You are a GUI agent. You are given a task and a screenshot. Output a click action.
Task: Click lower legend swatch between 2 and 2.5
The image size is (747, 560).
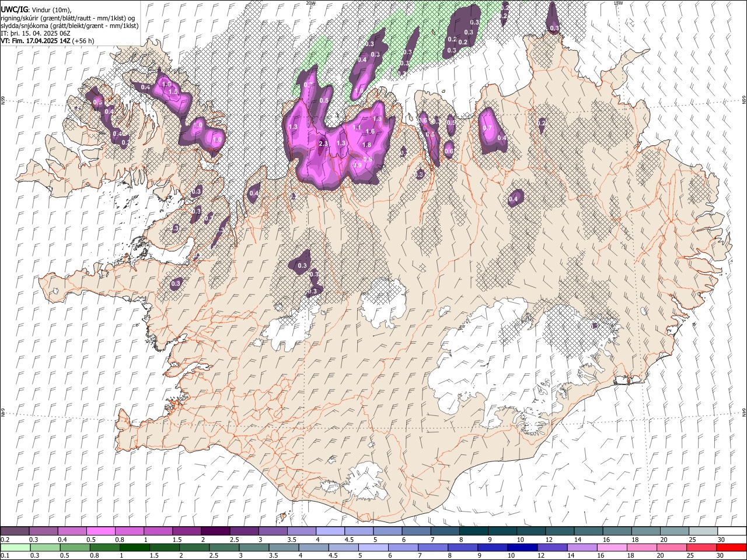(x=194, y=547)
